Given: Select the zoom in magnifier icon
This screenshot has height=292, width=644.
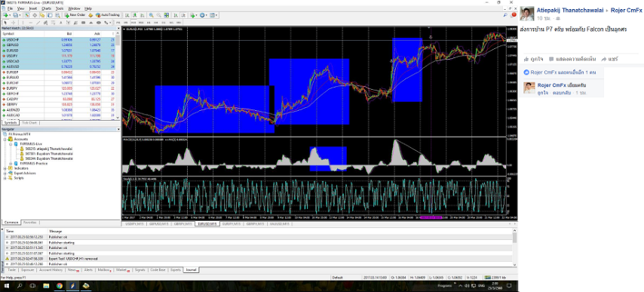Looking at the screenshot, I should pyautogui.click(x=151, y=15).
